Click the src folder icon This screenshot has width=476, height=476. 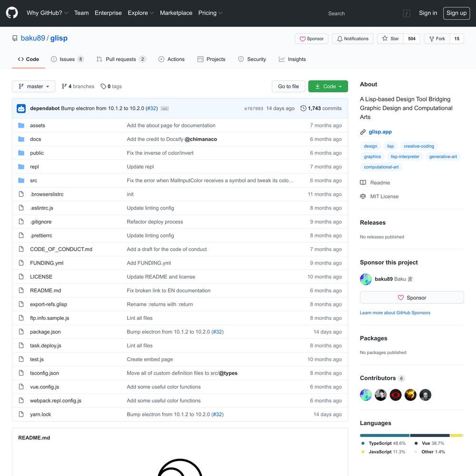tap(21, 180)
